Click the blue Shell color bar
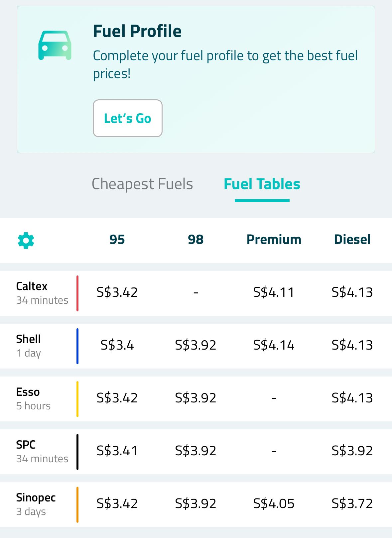 [77, 346]
